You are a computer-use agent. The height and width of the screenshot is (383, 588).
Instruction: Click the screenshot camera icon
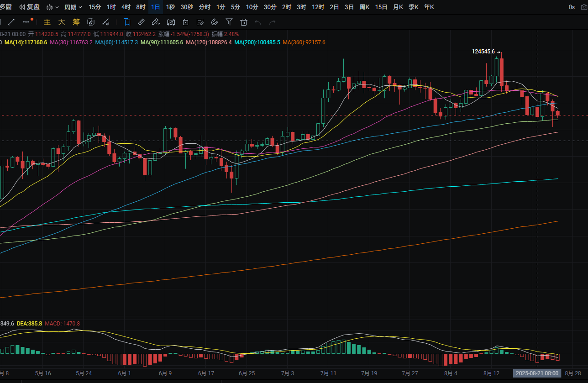click(x=583, y=7)
